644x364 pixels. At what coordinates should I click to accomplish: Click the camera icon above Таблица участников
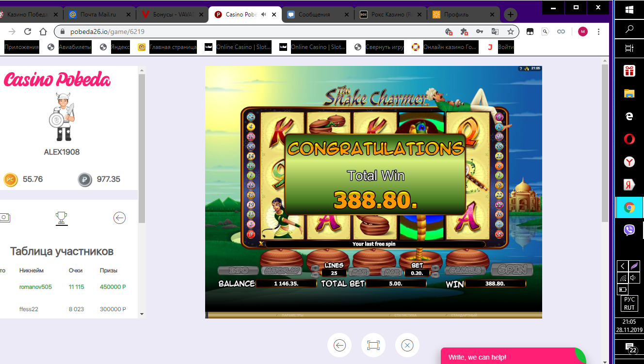point(4,217)
